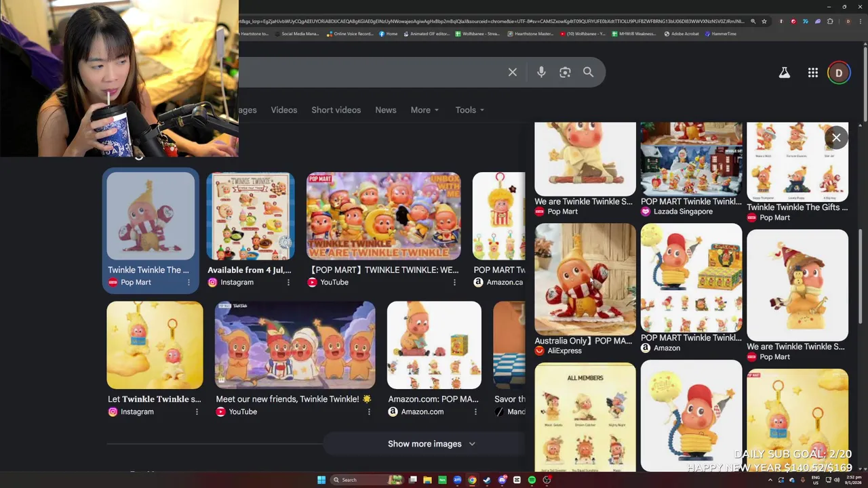Open 'WE ARE TWINKLE TWINKLE' YouTube thumbnail
This screenshot has width=868, height=488.
(x=384, y=216)
